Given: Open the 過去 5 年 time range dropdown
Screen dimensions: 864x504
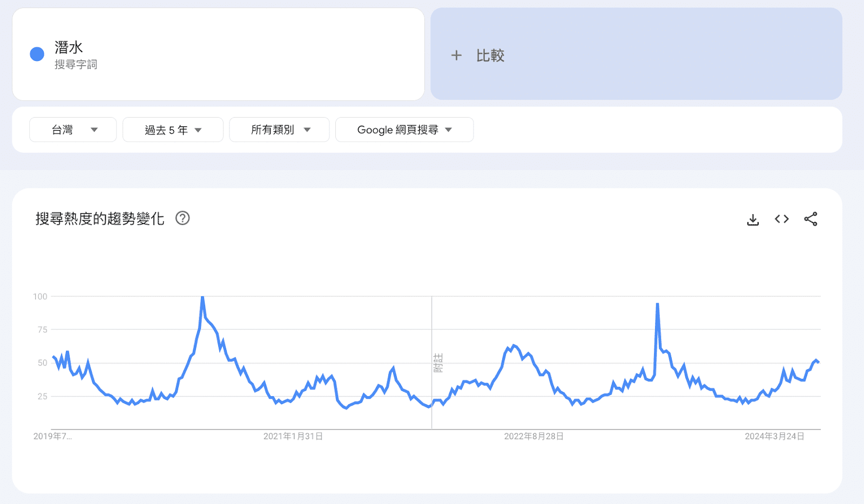Looking at the screenshot, I should click(x=173, y=130).
